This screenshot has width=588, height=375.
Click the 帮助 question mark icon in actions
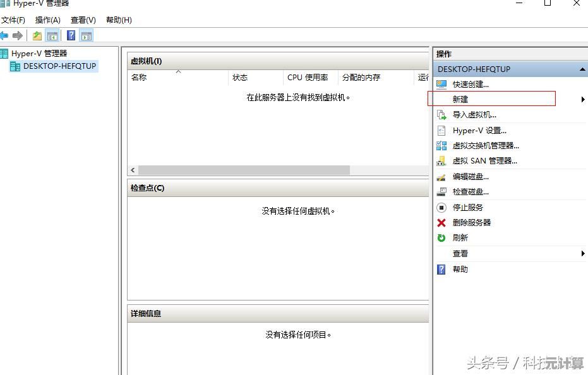pyautogui.click(x=441, y=269)
